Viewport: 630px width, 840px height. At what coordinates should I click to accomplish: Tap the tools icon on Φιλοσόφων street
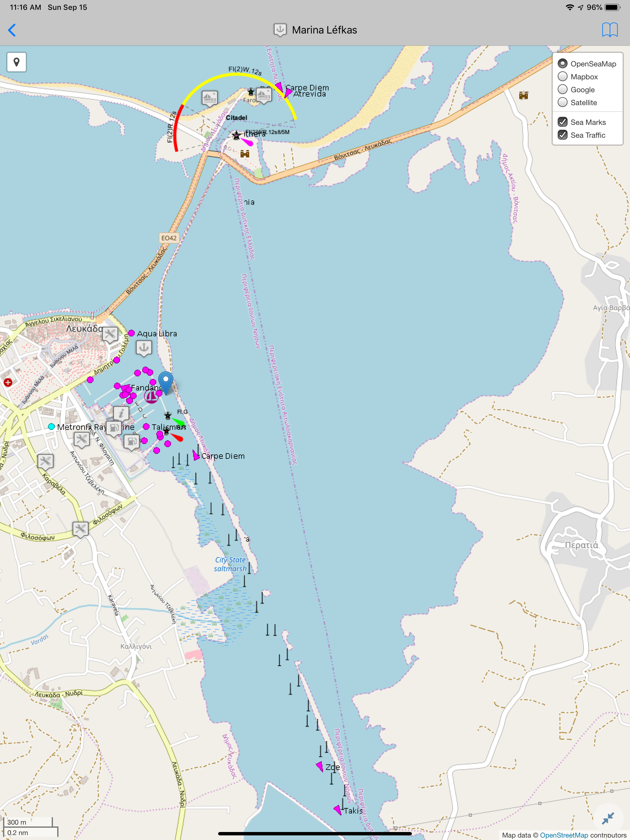(x=80, y=529)
